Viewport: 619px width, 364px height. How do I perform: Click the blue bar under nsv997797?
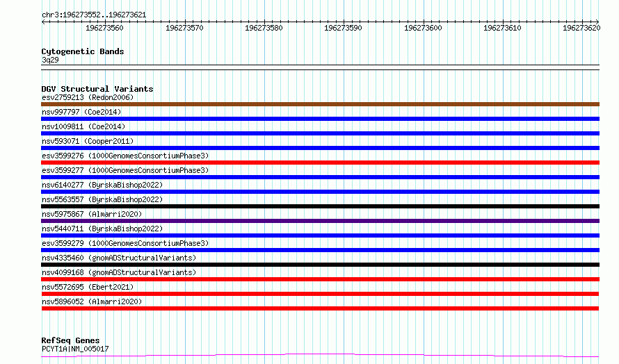320,119
